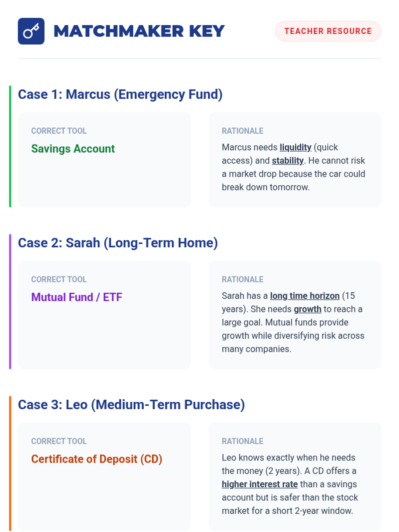Click CORRECT TOOL label in Marcus case
The image size is (399, 532).
[x=59, y=131]
